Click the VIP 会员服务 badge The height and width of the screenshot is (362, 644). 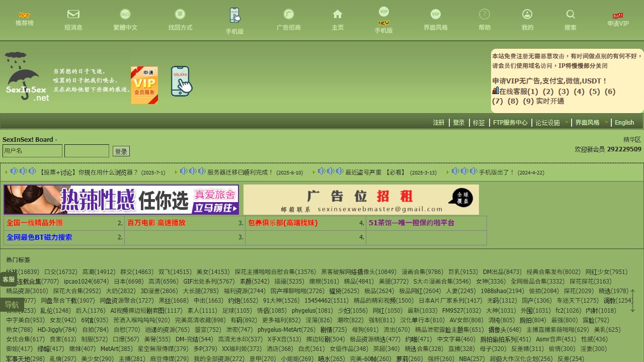tap(144, 85)
